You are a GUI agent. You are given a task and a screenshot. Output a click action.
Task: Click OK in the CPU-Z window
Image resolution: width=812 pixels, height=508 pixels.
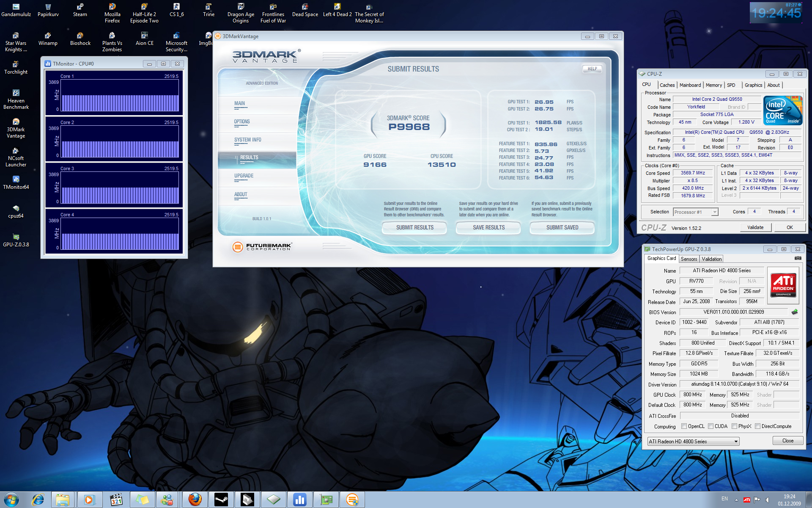[x=790, y=227]
